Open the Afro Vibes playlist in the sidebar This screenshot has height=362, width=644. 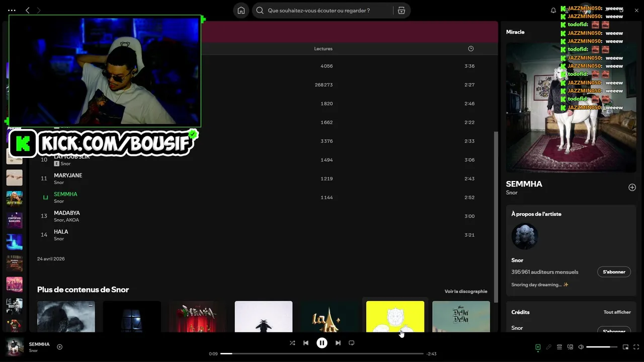coord(14,199)
